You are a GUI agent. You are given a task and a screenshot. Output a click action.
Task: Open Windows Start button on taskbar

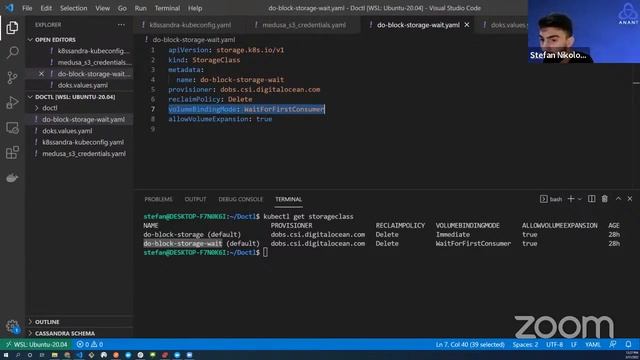tap(6, 356)
